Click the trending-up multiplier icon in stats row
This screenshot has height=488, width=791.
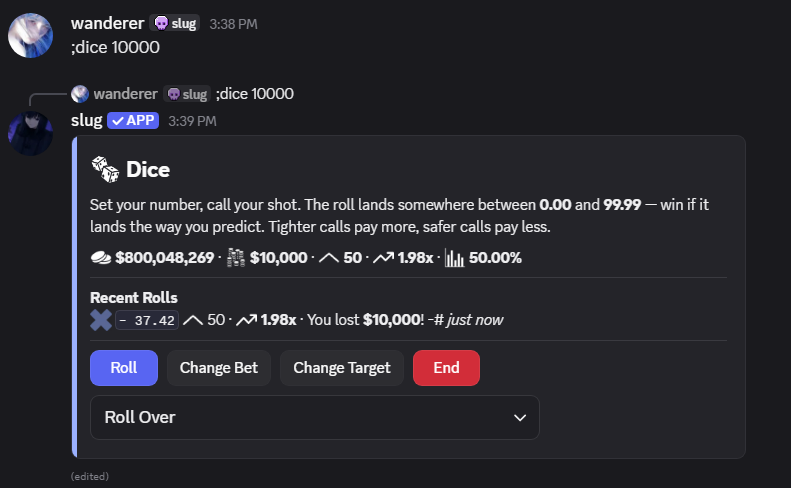(x=383, y=258)
